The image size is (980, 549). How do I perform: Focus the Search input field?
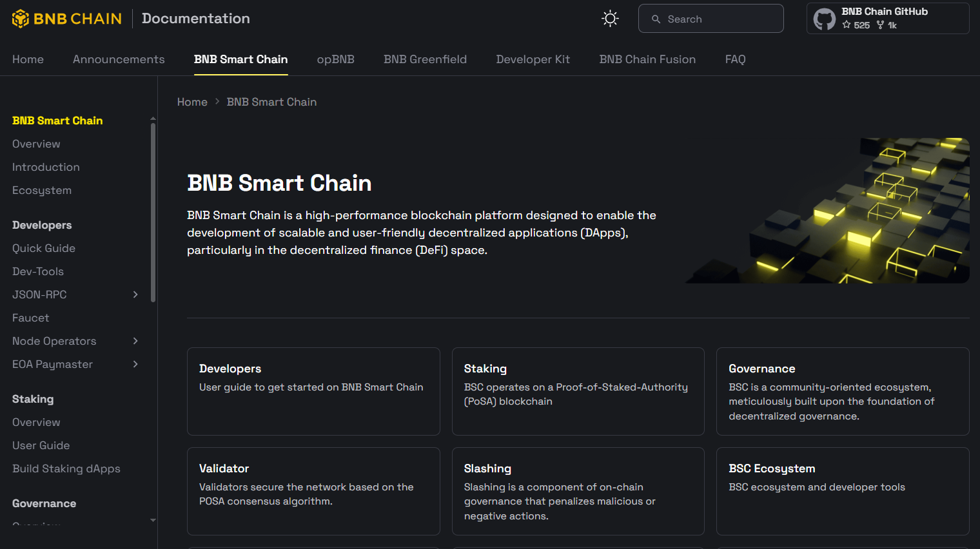pyautogui.click(x=710, y=19)
